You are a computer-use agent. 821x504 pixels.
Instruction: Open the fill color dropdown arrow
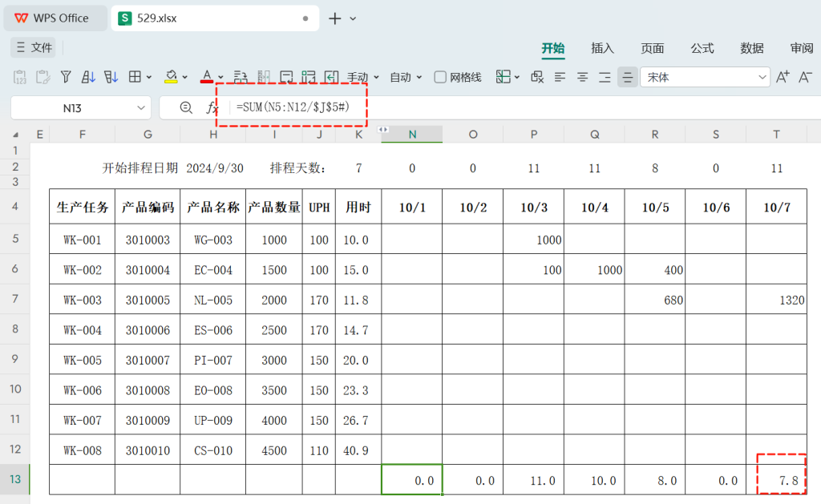(x=185, y=78)
